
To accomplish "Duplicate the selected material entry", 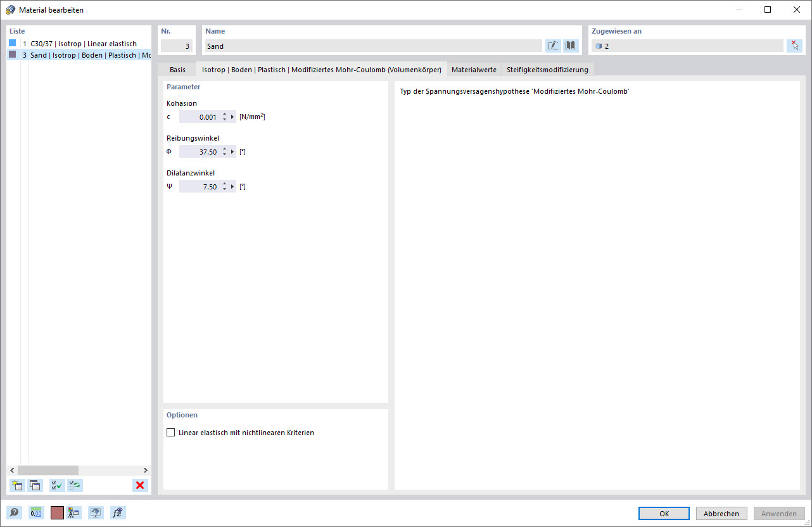I will [x=35, y=486].
